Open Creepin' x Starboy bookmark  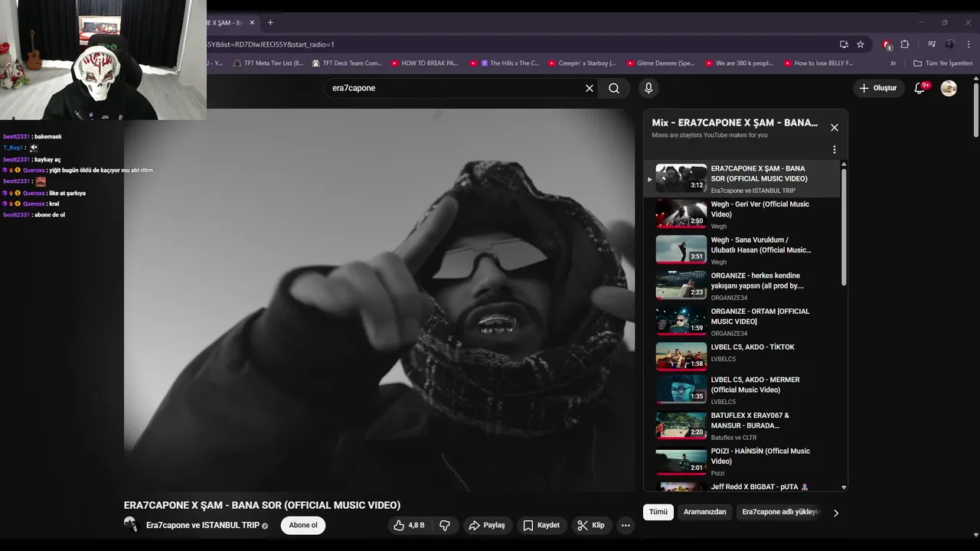point(582,64)
